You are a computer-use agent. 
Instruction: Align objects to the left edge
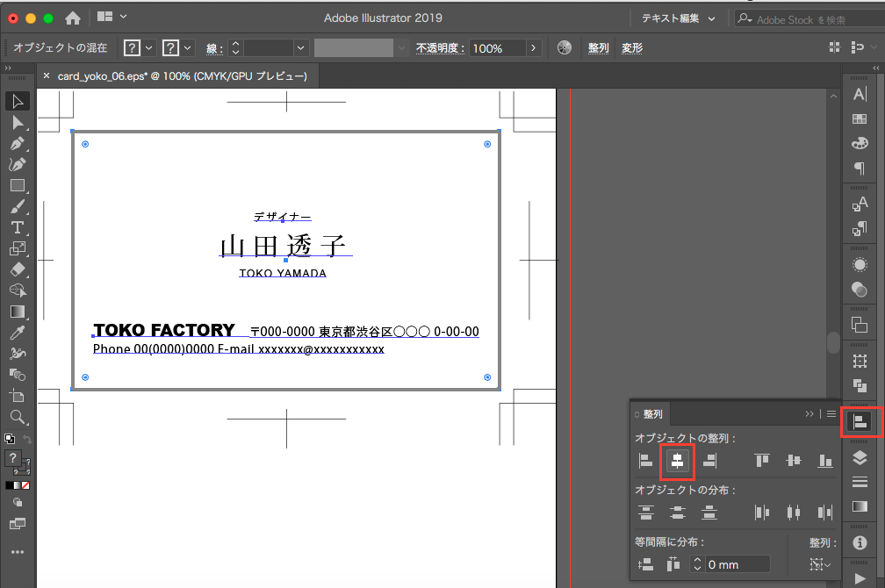[646, 460]
